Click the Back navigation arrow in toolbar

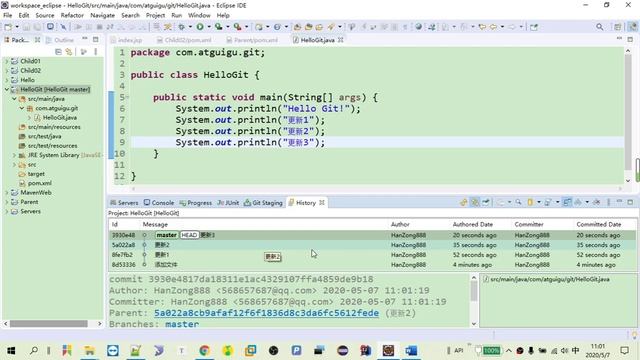(493, 27)
